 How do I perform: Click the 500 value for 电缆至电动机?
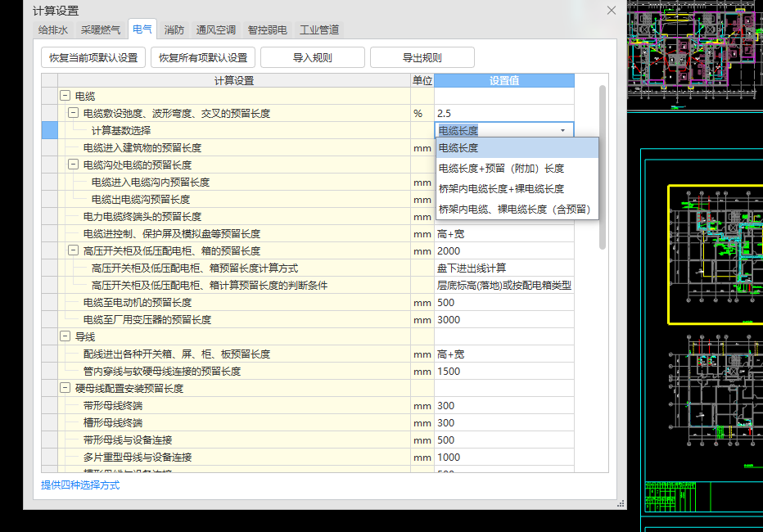point(504,303)
